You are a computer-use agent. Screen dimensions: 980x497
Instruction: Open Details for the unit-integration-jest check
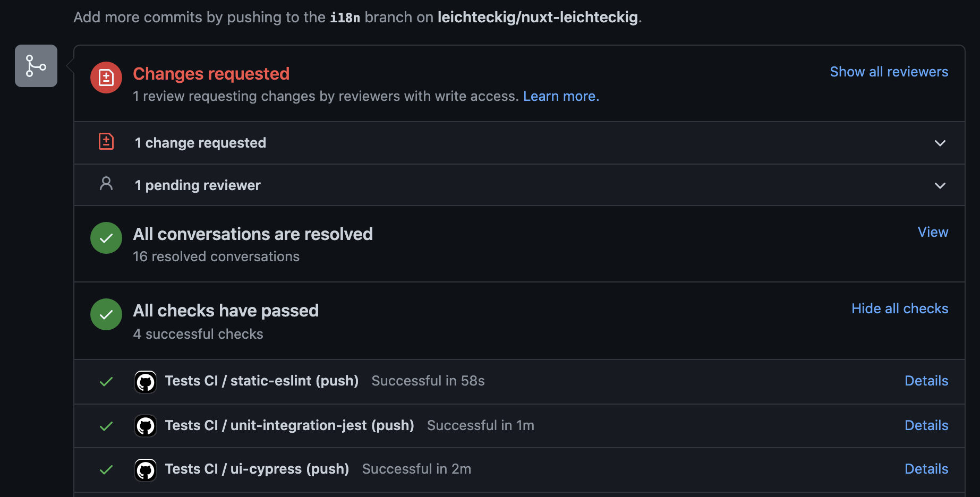point(926,425)
